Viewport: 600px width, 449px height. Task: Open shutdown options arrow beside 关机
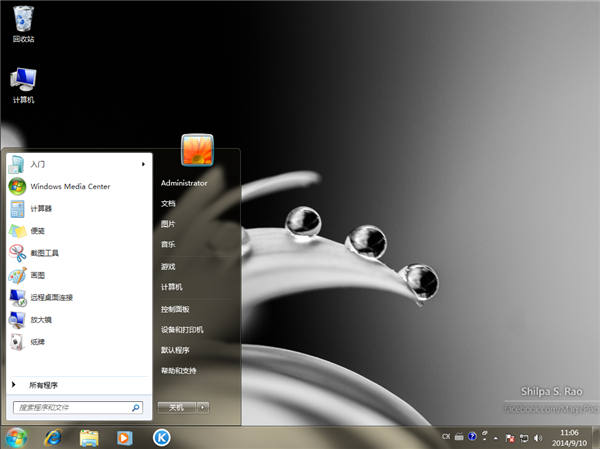203,407
